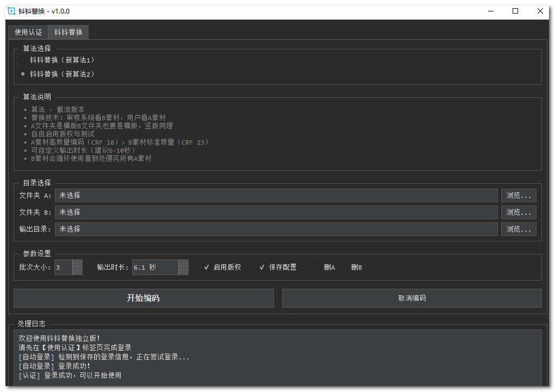Viewport: 555px width, 392px height.
Task: Increase 批次大小 with the up arrow
Action: [x=77, y=263]
